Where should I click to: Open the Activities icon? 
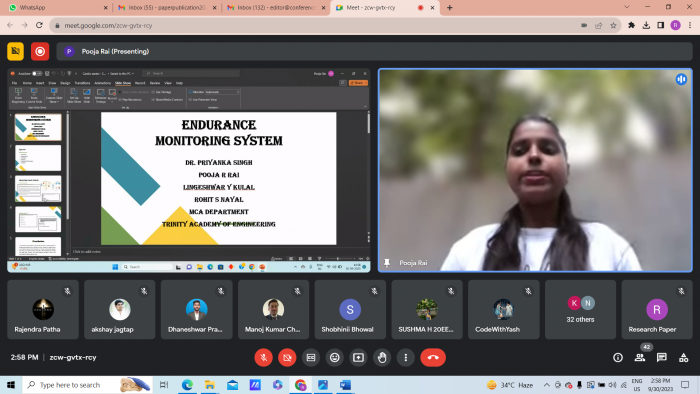click(x=683, y=357)
